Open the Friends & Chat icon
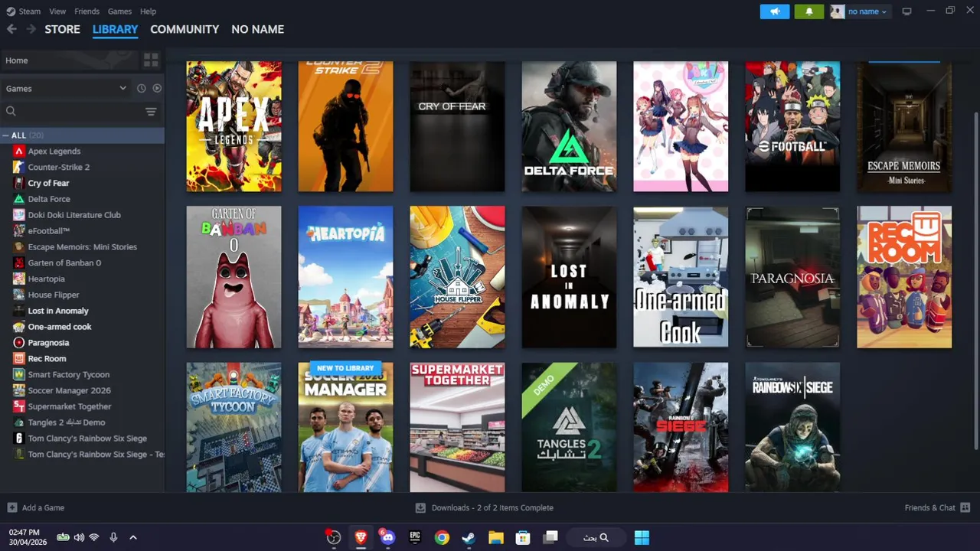Image resolution: width=980 pixels, height=551 pixels. coord(965,507)
